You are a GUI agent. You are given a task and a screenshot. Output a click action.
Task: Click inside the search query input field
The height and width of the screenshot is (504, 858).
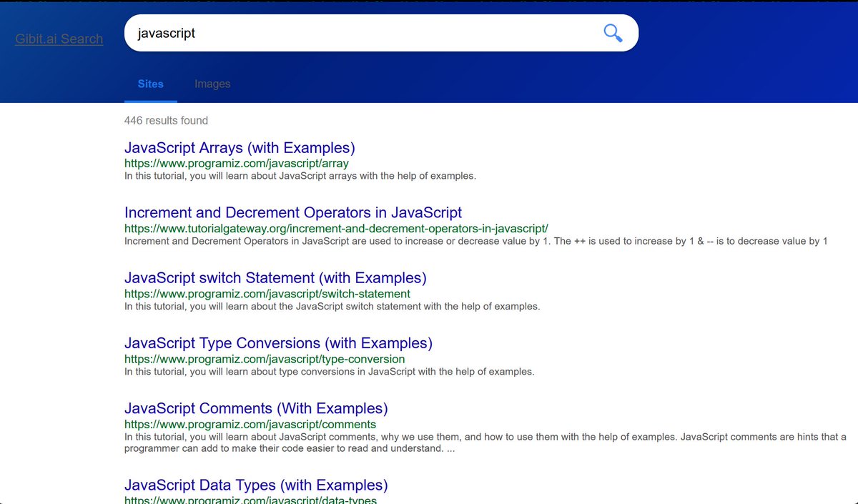coord(357,32)
